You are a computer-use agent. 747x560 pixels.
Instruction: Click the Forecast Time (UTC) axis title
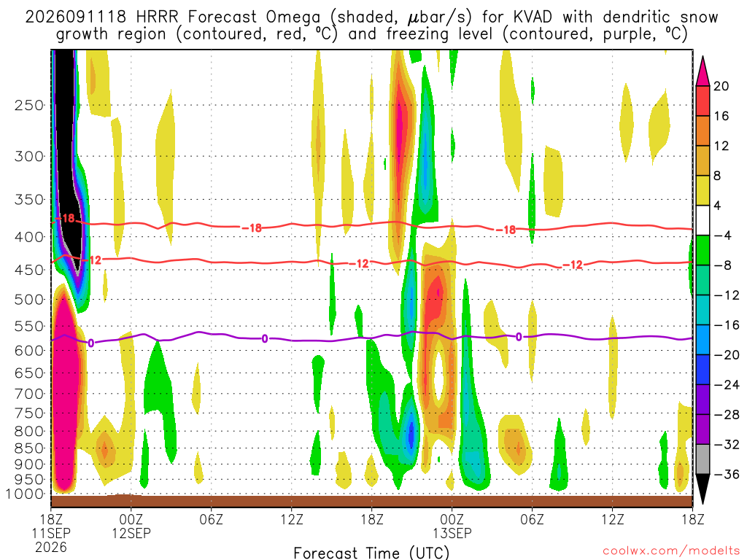(x=371, y=553)
